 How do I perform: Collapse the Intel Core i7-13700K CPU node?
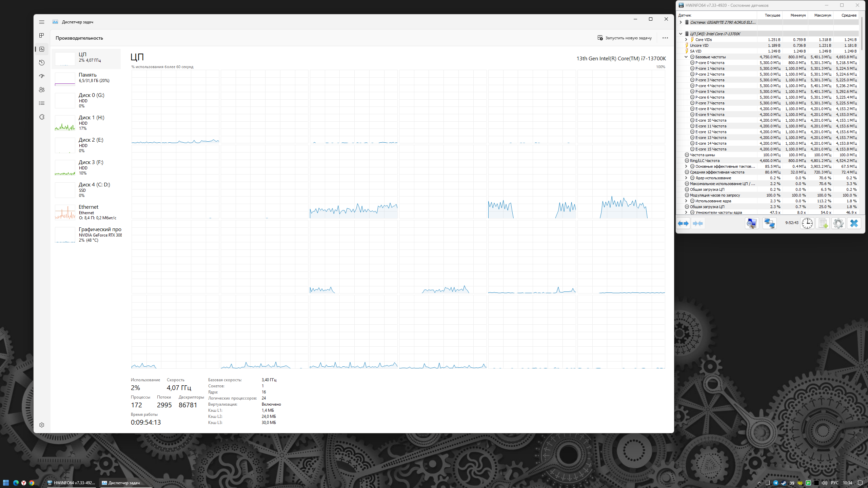(680, 34)
